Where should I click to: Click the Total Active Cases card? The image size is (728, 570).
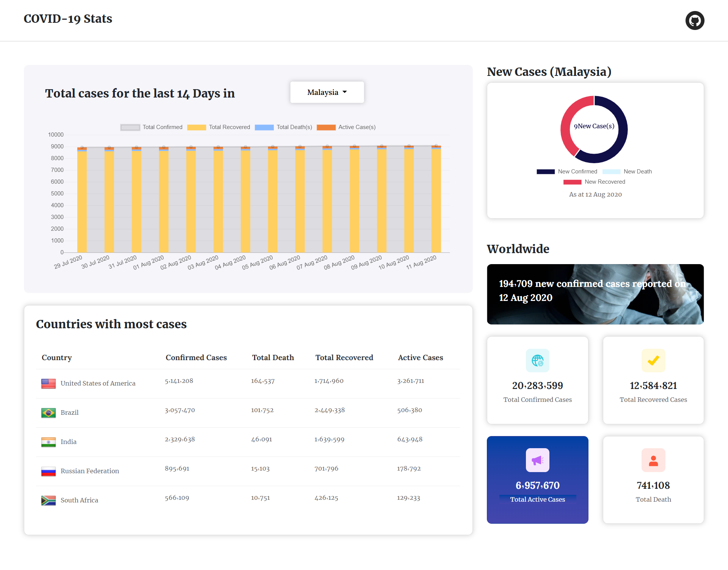[538, 480]
